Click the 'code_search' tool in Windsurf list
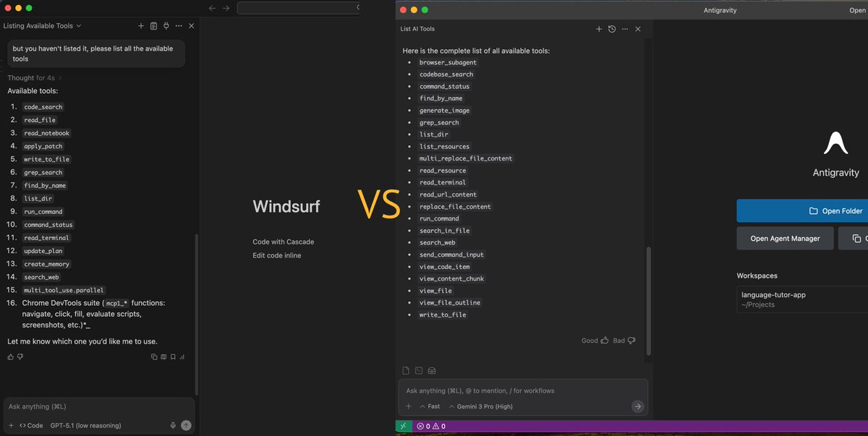The width and height of the screenshot is (868, 436). (43, 107)
